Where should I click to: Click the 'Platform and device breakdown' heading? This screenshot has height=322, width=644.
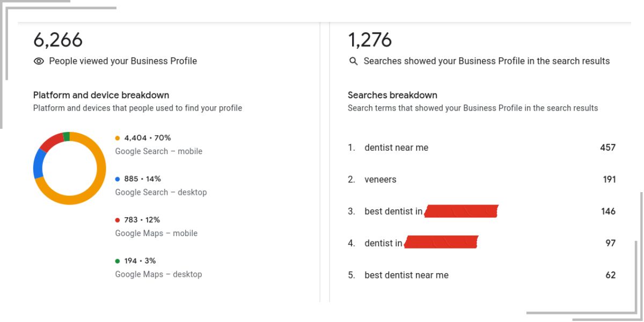coord(101,95)
